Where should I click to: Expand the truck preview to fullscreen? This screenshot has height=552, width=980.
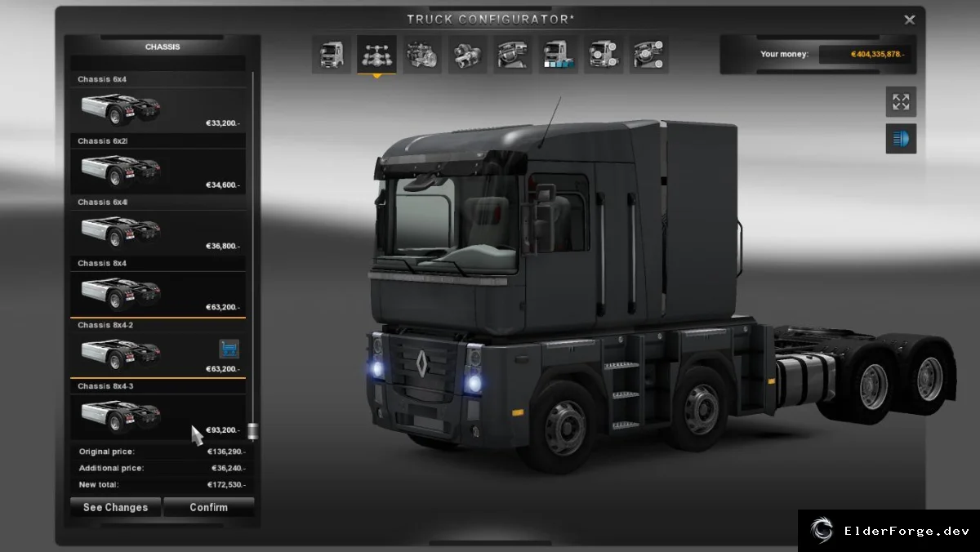[901, 102]
